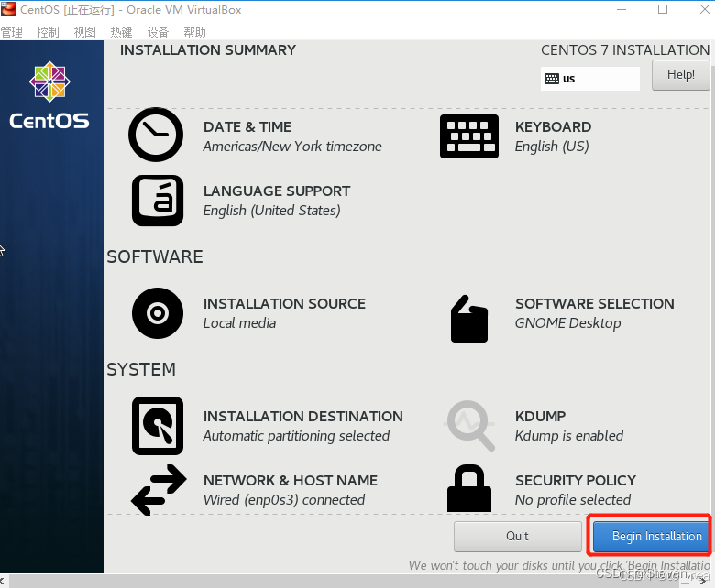
Task: Click the Quit button
Action: [x=517, y=536]
